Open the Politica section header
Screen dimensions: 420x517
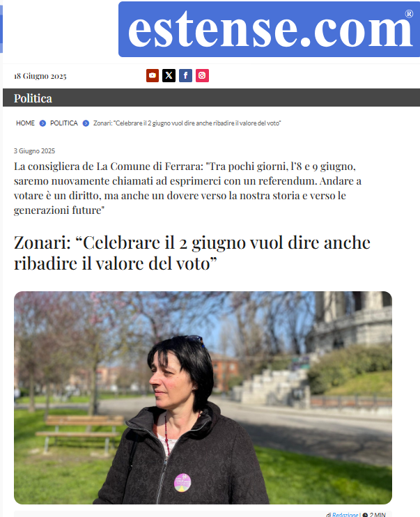(x=33, y=98)
